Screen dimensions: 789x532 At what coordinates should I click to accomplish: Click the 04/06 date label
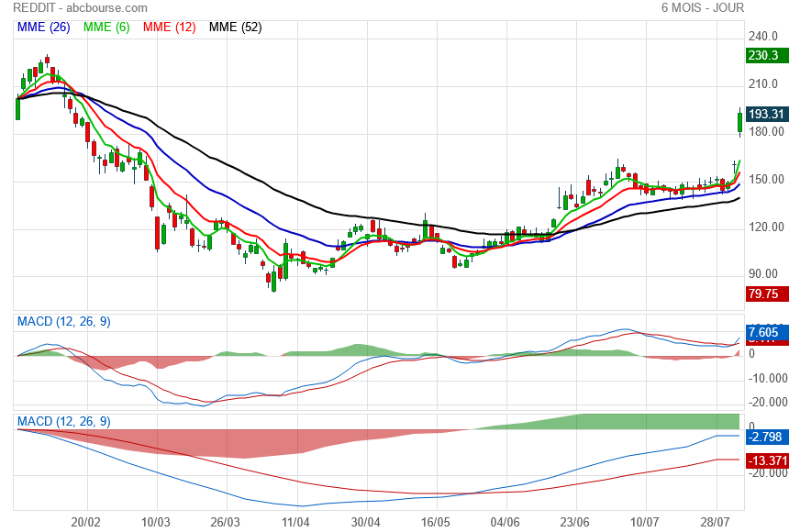point(505,522)
